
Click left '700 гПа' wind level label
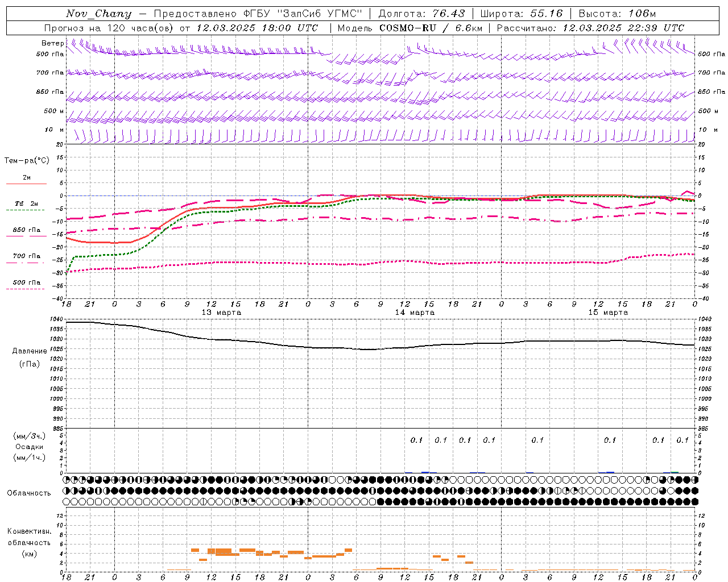[50, 73]
